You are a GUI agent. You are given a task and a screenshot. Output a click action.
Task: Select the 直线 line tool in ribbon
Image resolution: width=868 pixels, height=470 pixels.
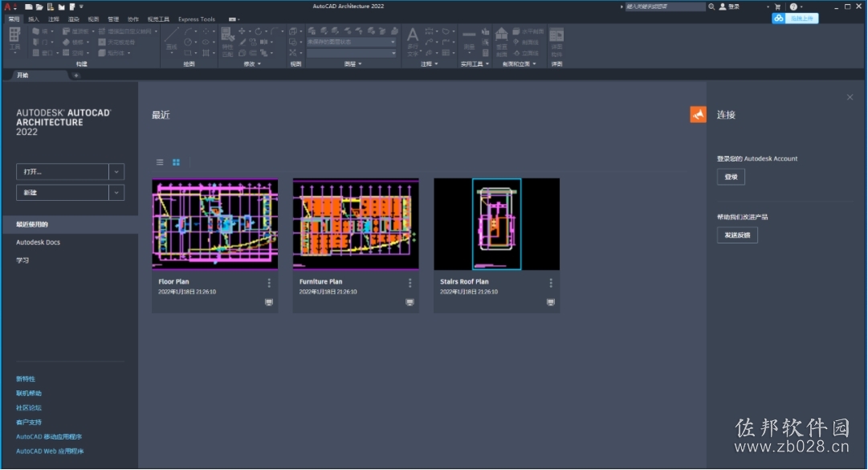click(x=172, y=39)
